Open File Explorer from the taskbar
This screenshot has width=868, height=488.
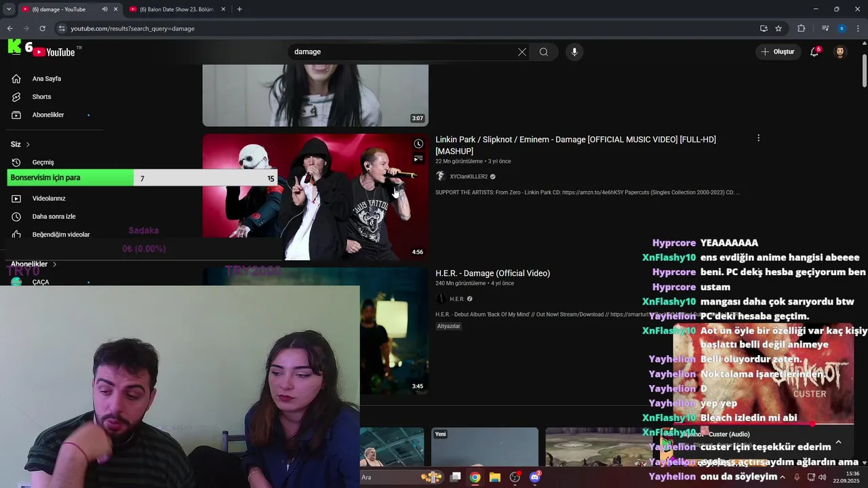coord(495,477)
